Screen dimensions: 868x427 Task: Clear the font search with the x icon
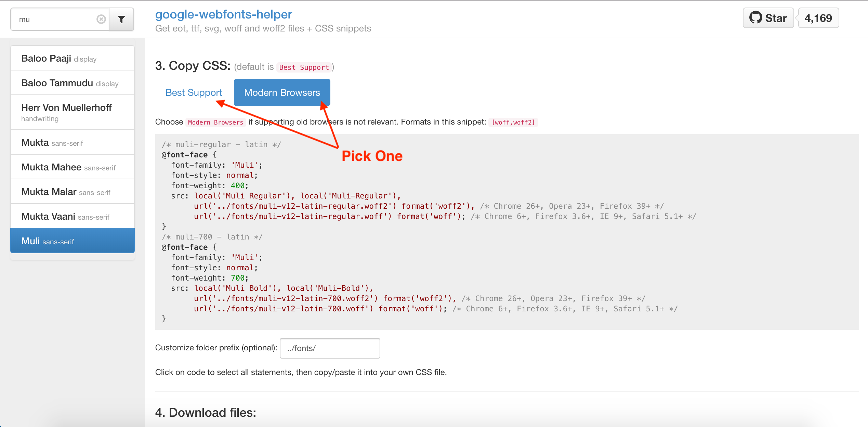pos(101,19)
